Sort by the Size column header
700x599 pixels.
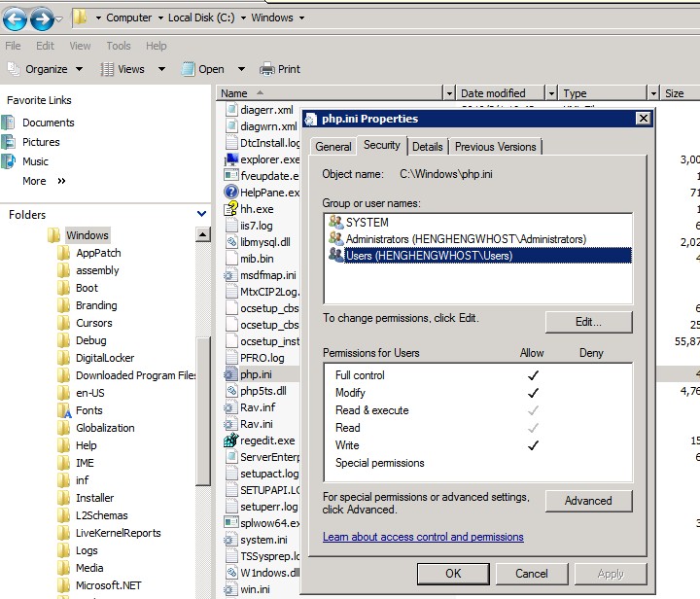pyautogui.click(x=680, y=93)
